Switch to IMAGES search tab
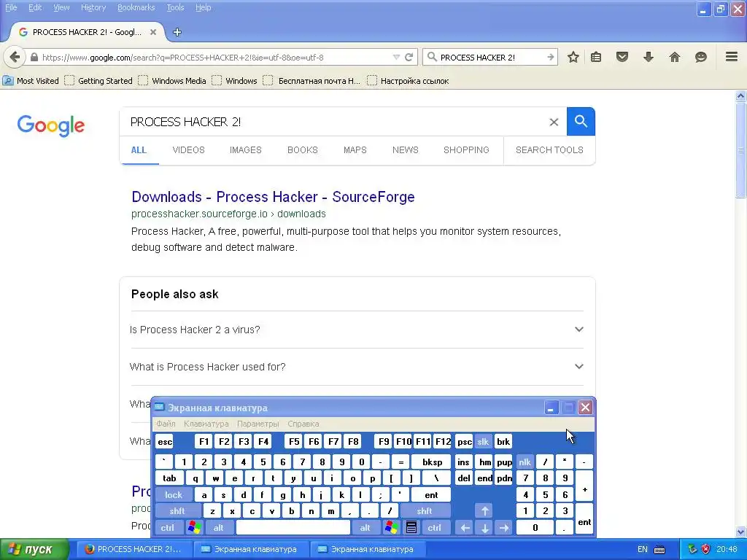This screenshot has height=560, width=747. click(245, 150)
